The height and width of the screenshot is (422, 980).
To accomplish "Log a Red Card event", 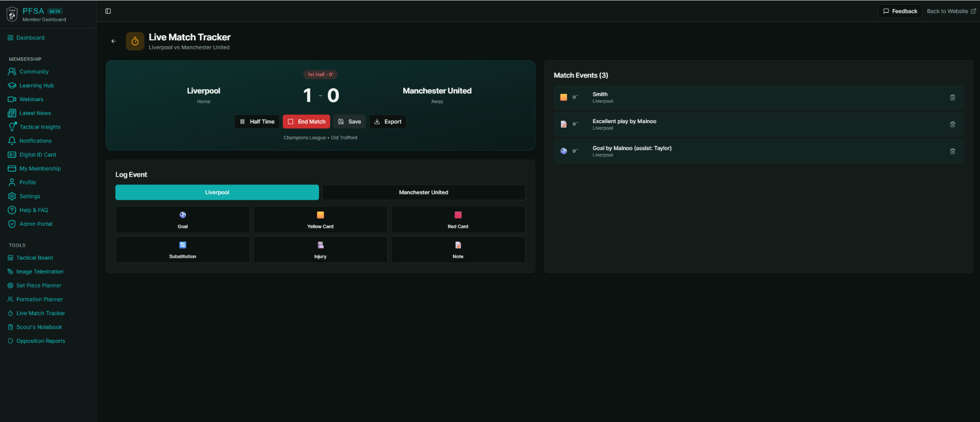I will [x=458, y=220].
